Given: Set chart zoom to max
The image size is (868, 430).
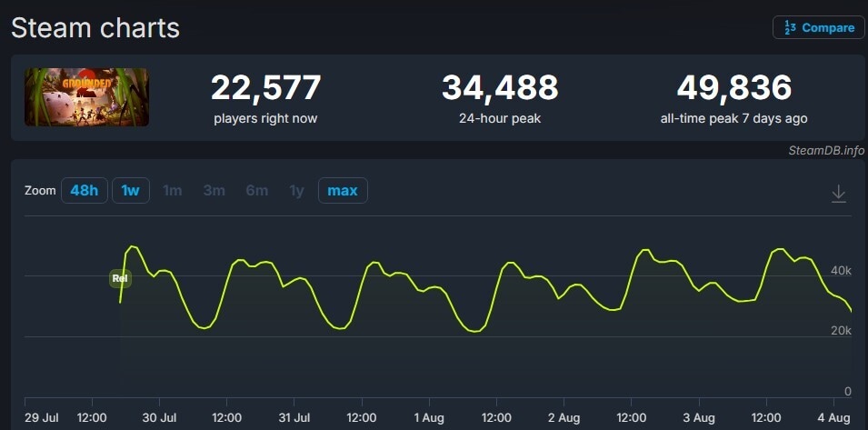Looking at the screenshot, I should click(343, 190).
